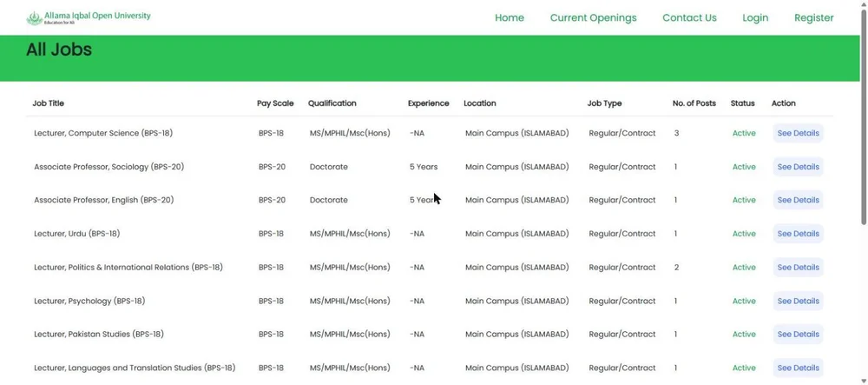868x385 pixels.
Task: See Details for Lecturer, Languages and Translation Studies
Action: (799, 368)
